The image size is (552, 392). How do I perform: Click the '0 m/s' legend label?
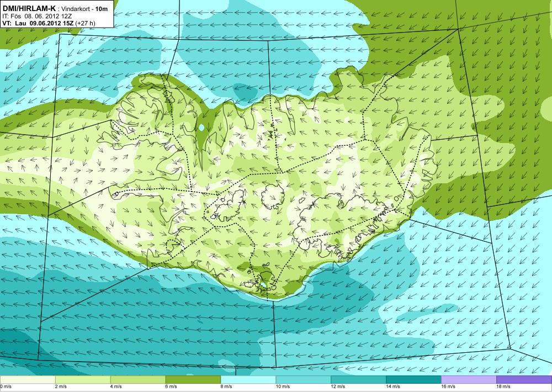coord(6,386)
